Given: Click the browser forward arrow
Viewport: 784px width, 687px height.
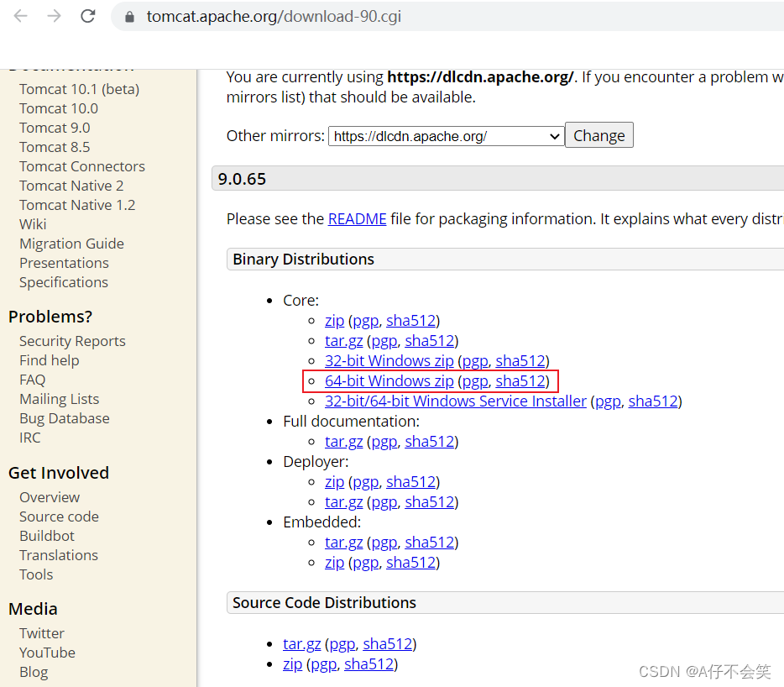Looking at the screenshot, I should point(54,15).
